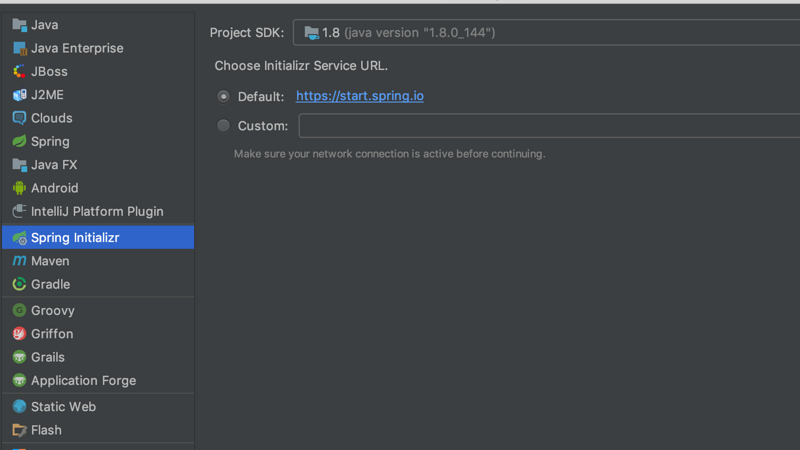Click the J2ME icon
800x450 pixels.
[x=19, y=95]
